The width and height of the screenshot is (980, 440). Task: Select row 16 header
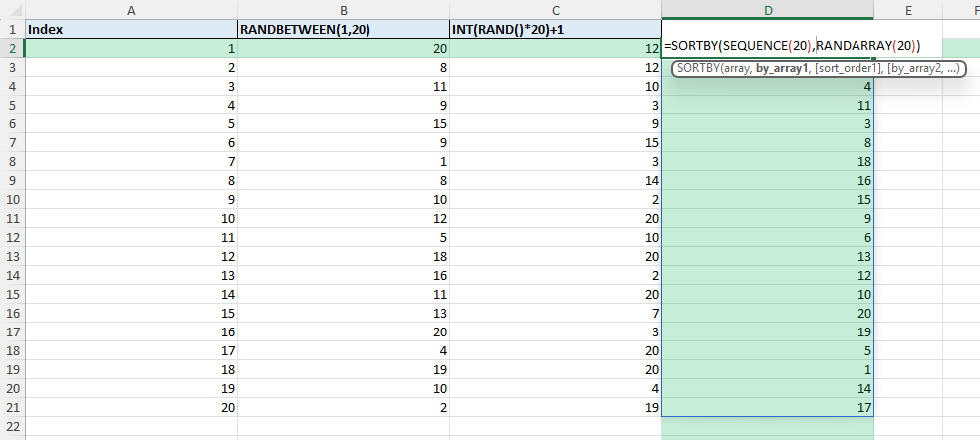(x=13, y=313)
